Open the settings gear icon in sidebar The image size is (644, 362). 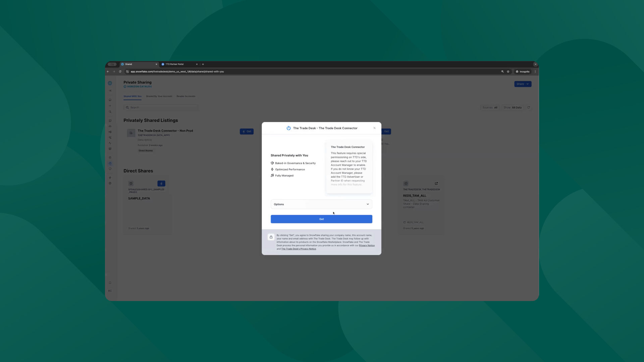tap(110, 183)
